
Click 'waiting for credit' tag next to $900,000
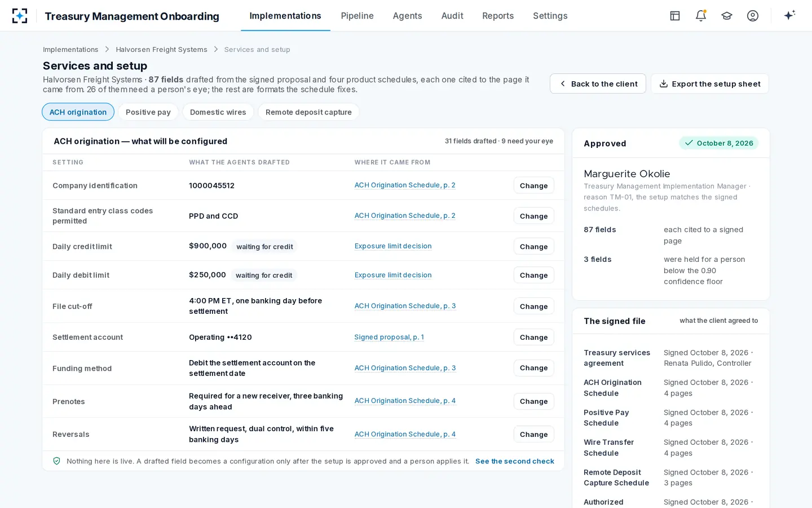[x=264, y=247]
